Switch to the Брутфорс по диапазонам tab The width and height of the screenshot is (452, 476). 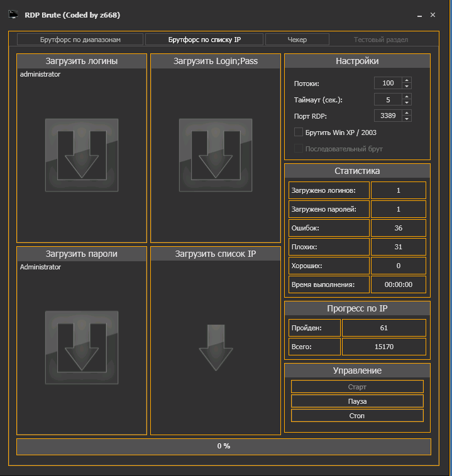(80, 40)
